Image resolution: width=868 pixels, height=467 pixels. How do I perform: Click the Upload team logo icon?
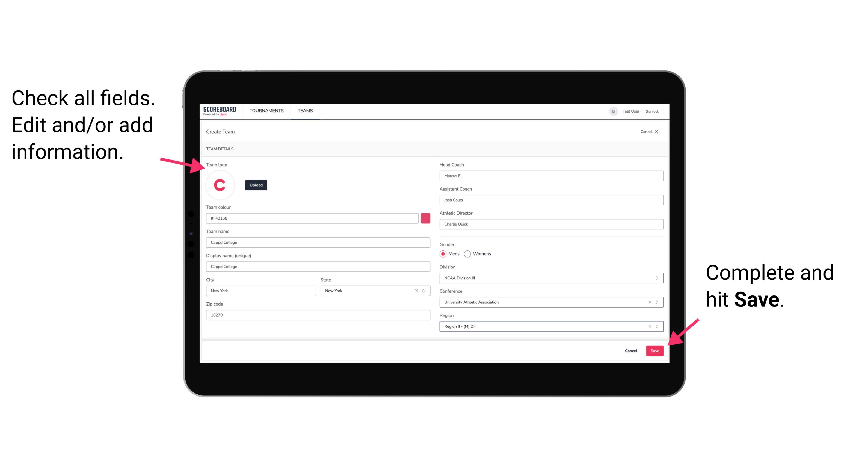(x=256, y=185)
